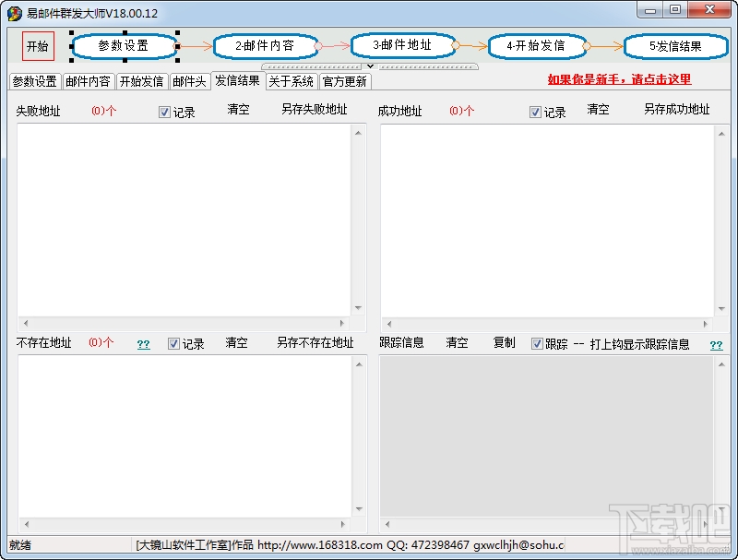
Task: Collapse the flowchart panel with the chevron handle
Action: point(370,66)
